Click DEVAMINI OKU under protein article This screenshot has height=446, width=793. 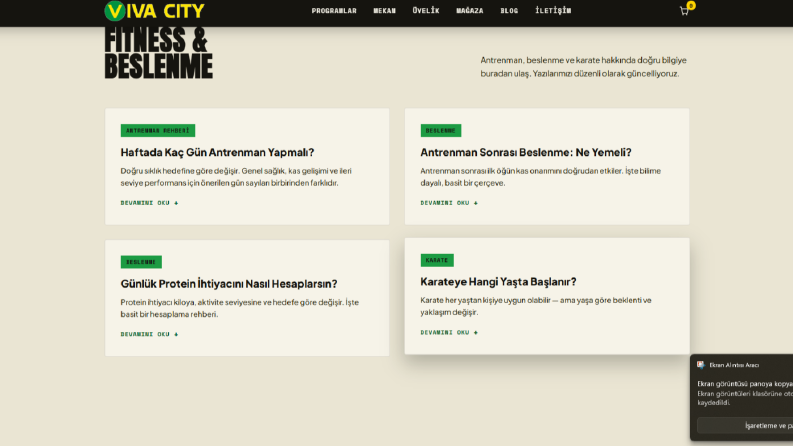(x=149, y=334)
